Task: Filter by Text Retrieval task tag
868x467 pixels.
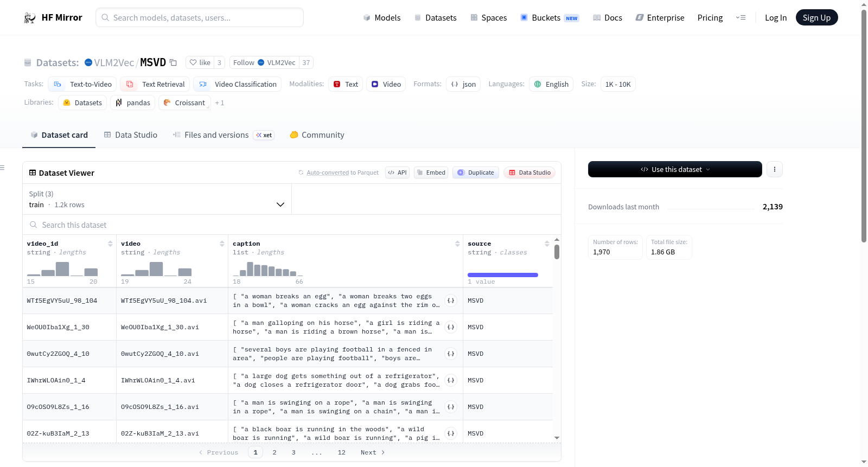Action: point(155,84)
